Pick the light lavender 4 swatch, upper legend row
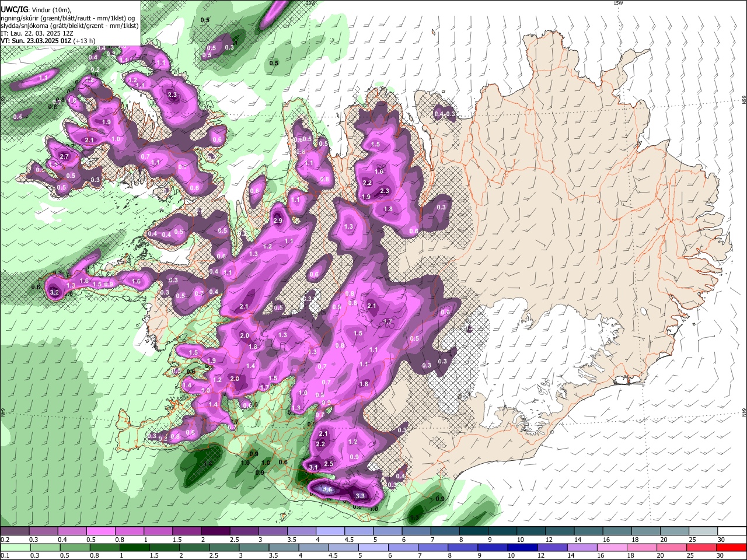This screenshot has width=747, height=560. point(330,531)
